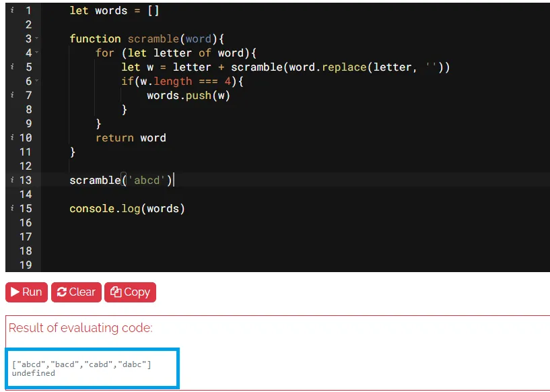The image size is (550, 392).
Task: Click the Clear button
Action: (76, 292)
